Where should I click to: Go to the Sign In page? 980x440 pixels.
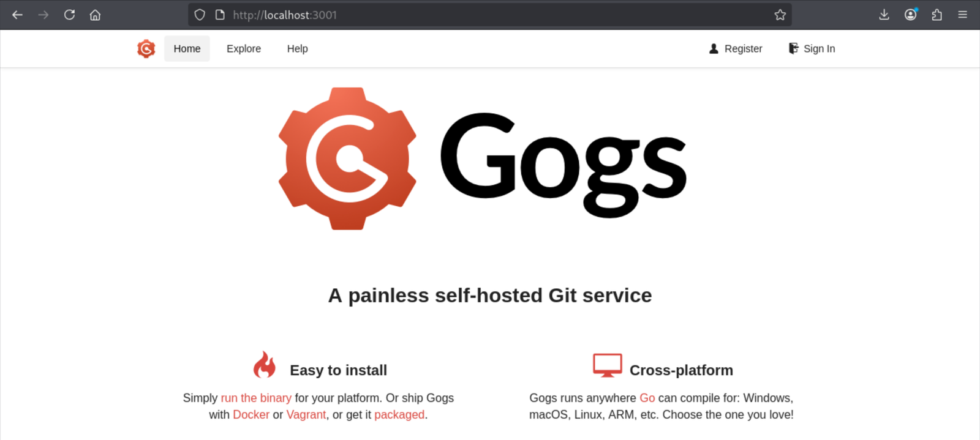[x=812, y=49]
